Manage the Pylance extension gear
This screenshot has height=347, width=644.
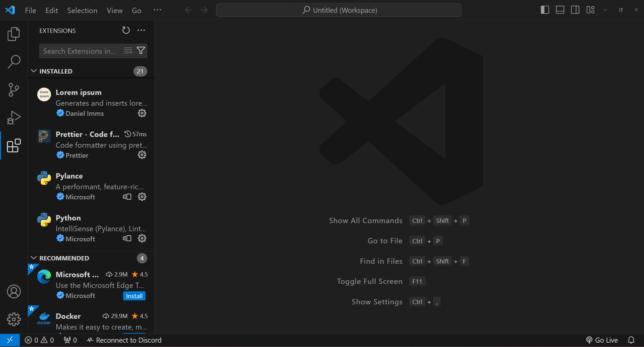(x=142, y=197)
